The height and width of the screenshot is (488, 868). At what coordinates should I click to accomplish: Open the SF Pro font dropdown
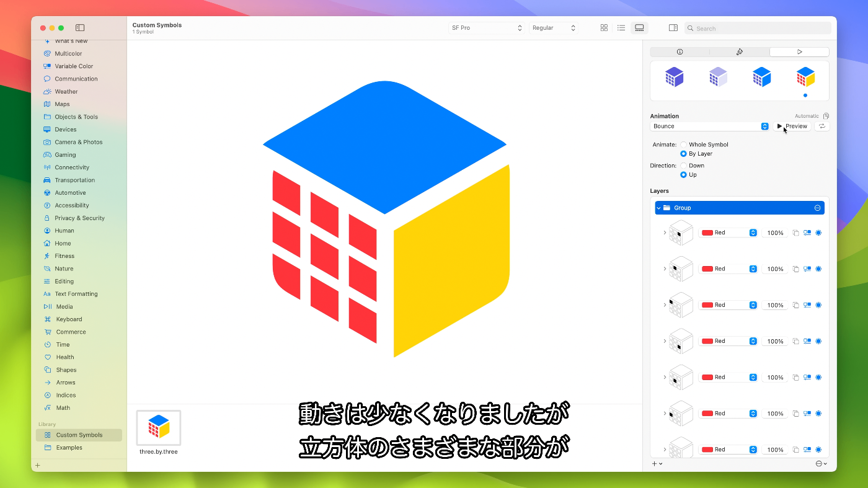tap(487, 28)
